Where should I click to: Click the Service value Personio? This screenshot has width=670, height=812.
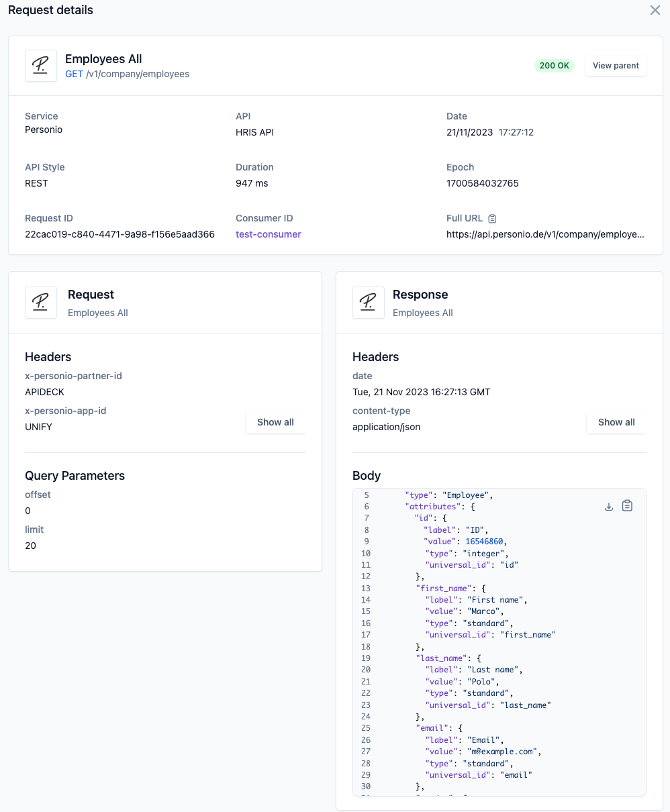pyautogui.click(x=44, y=130)
